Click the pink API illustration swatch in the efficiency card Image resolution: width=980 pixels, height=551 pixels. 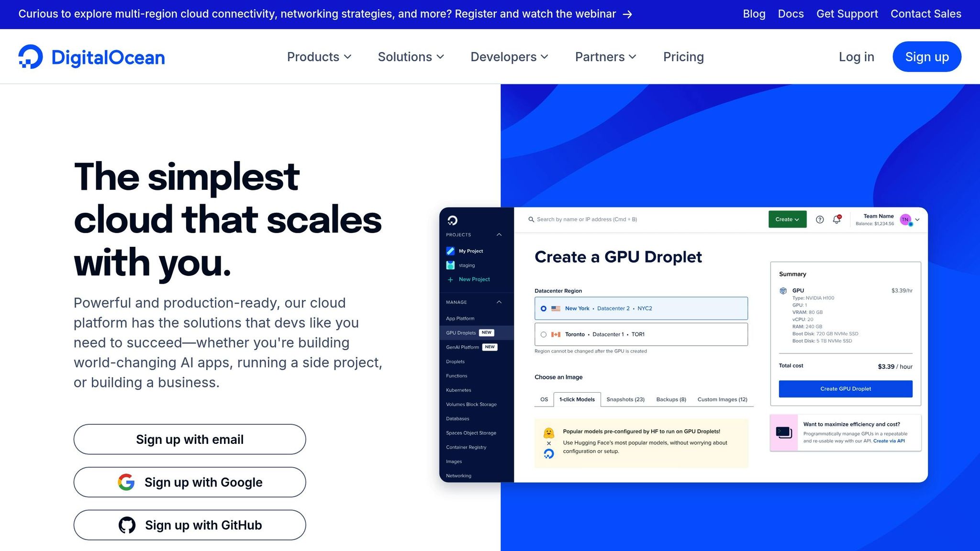pyautogui.click(x=784, y=432)
